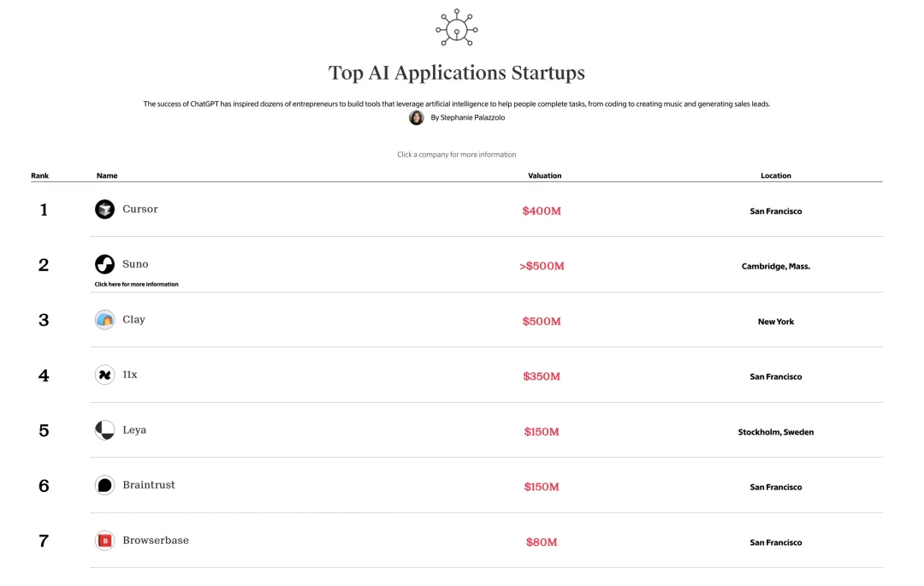924x586 pixels.
Task: Click the 11x company name
Action: 130,375
